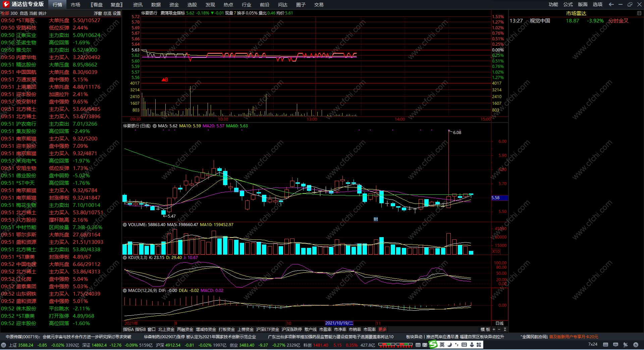Click the Sogou S input method icon
This screenshot has width=644, height=350.
click(x=433, y=345)
